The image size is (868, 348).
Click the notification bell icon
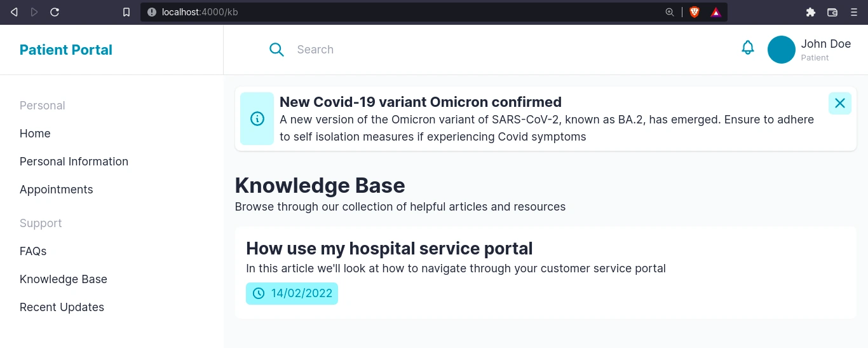pos(748,48)
